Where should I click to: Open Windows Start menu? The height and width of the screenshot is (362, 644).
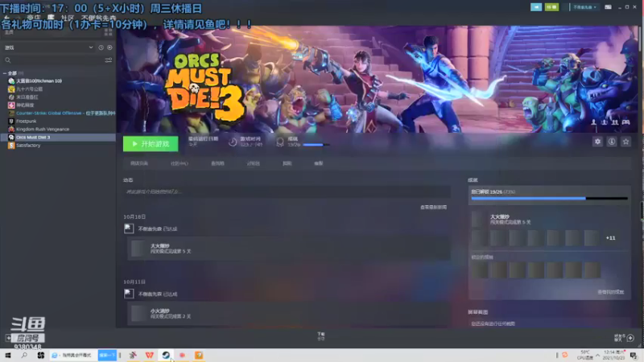tap(8, 355)
